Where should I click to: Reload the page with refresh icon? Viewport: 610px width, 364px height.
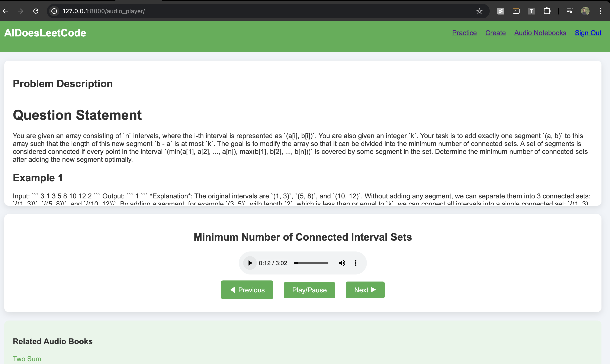tap(36, 11)
